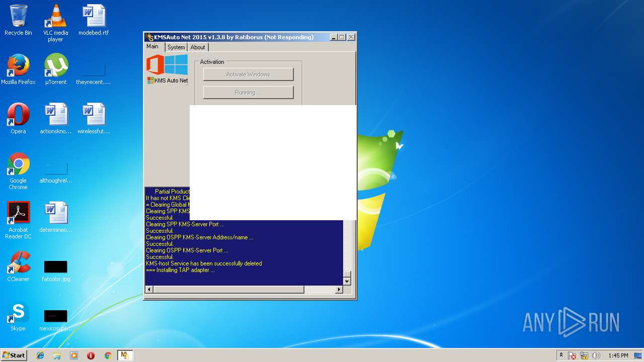The height and width of the screenshot is (362, 644).
Task: Open Internet Explorer from the taskbar
Action: point(40,355)
